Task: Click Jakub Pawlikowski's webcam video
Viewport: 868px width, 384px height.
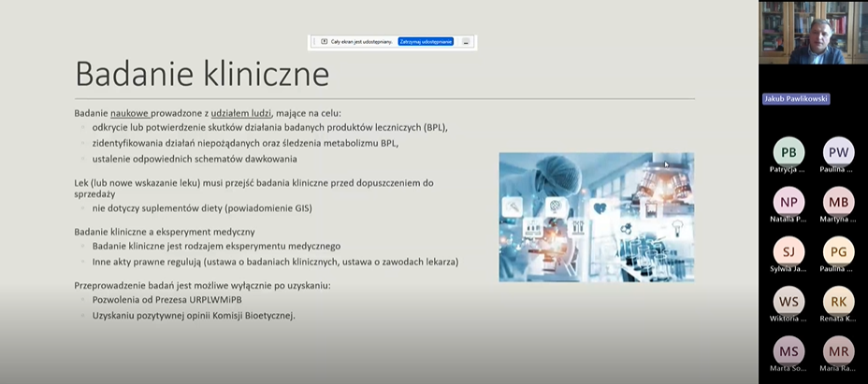Action: coord(812,33)
